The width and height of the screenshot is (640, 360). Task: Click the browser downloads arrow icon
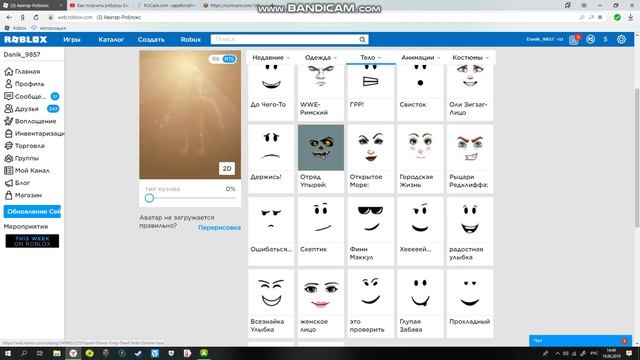point(631,17)
